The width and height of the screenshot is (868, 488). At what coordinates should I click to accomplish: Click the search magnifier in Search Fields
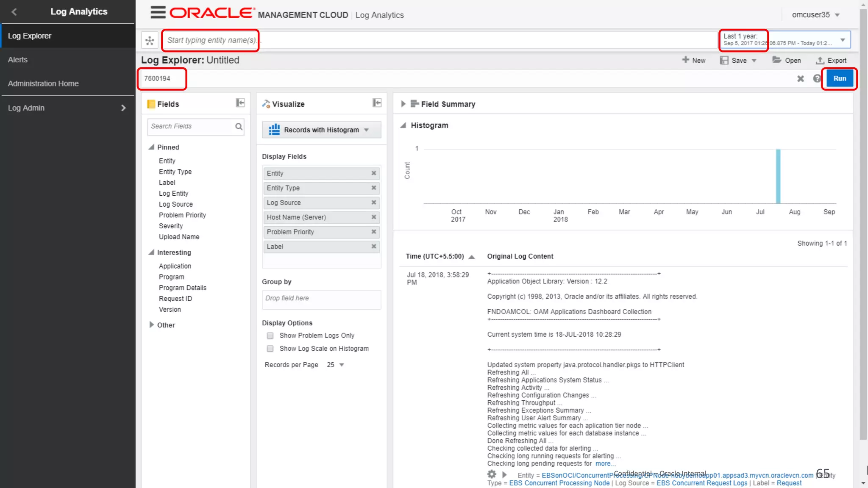coord(239,126)
